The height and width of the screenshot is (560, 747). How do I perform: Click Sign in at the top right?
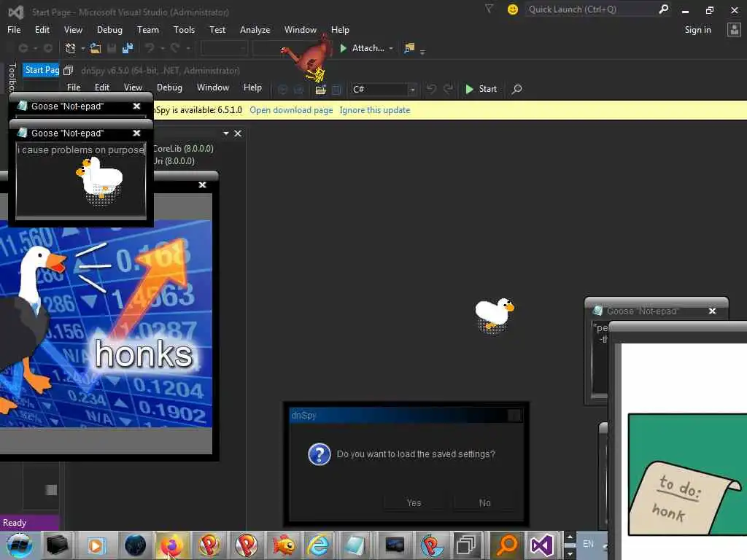[697, 29]
